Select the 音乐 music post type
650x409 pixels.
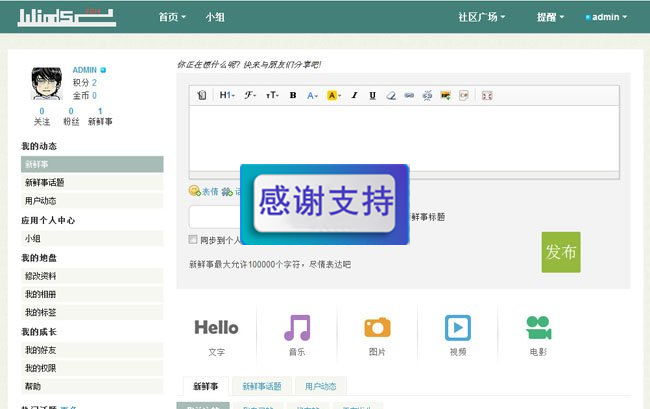tap(297, 336)
